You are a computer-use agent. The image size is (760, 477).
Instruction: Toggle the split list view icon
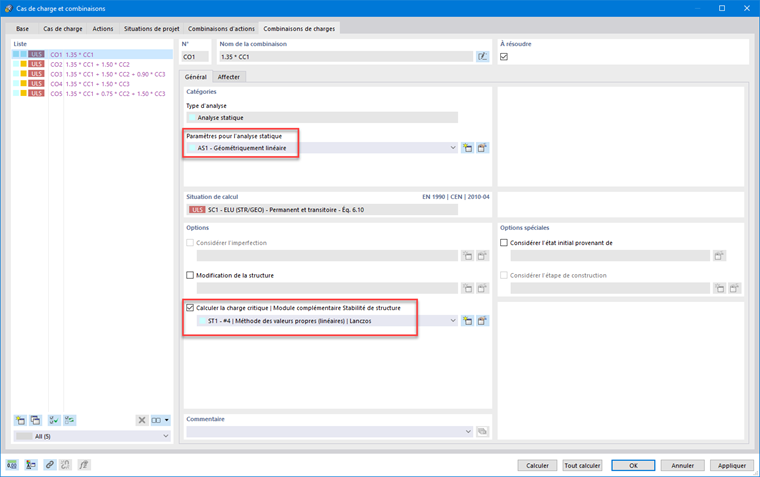point(156,420)
